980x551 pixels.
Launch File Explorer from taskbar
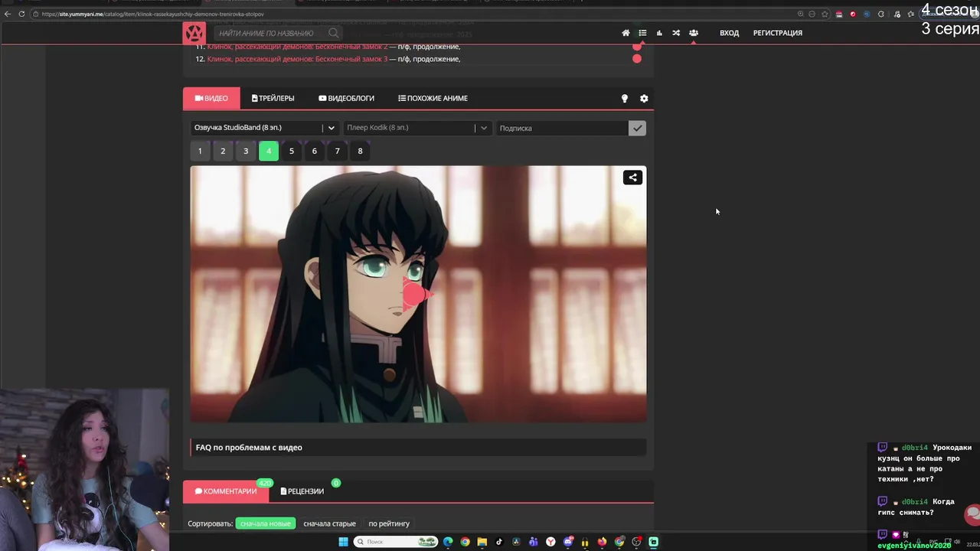[x=482, y=542]
